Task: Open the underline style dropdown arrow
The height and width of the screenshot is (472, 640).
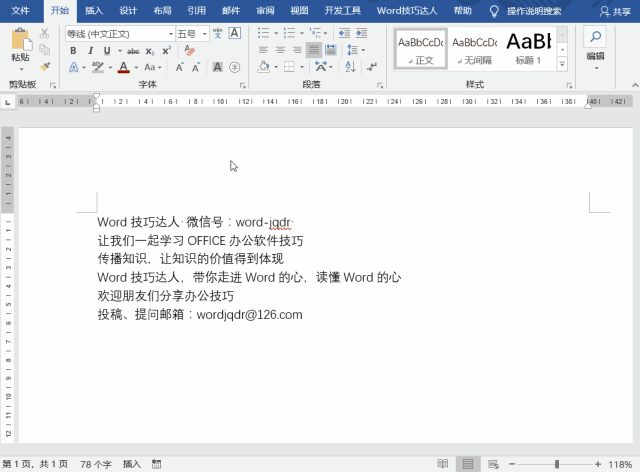Action: (x=120, y=51)
